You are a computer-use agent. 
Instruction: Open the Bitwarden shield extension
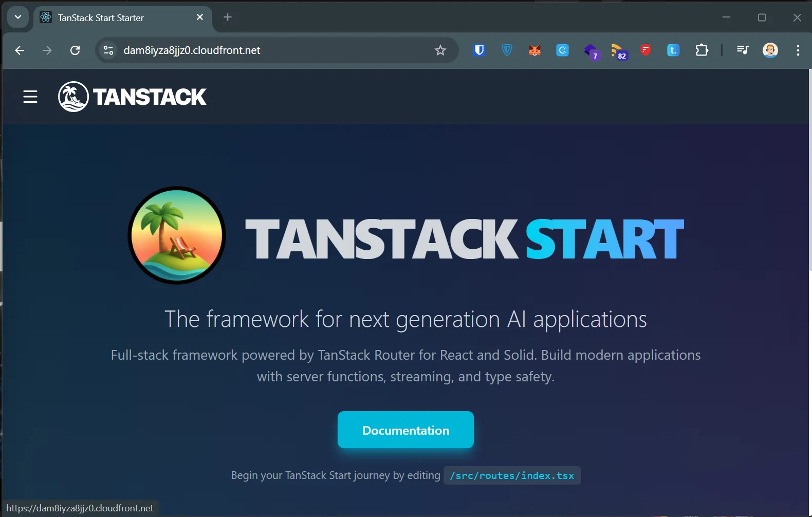click(x=479, y=50)
